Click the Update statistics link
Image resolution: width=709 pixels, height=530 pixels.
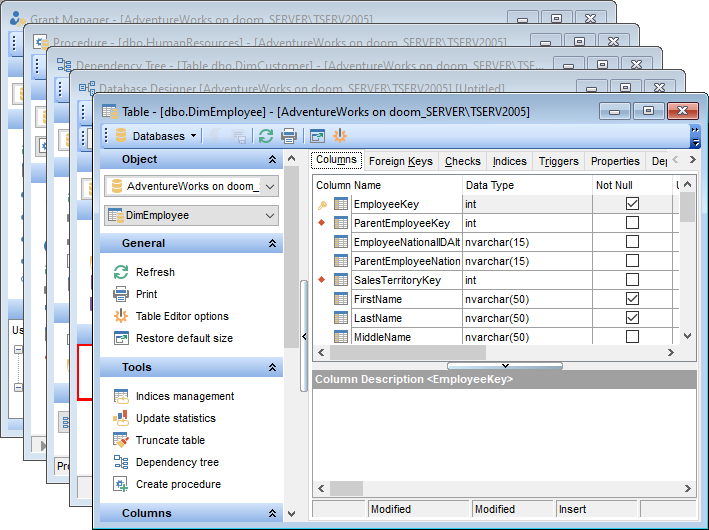(x=175, y=418)
